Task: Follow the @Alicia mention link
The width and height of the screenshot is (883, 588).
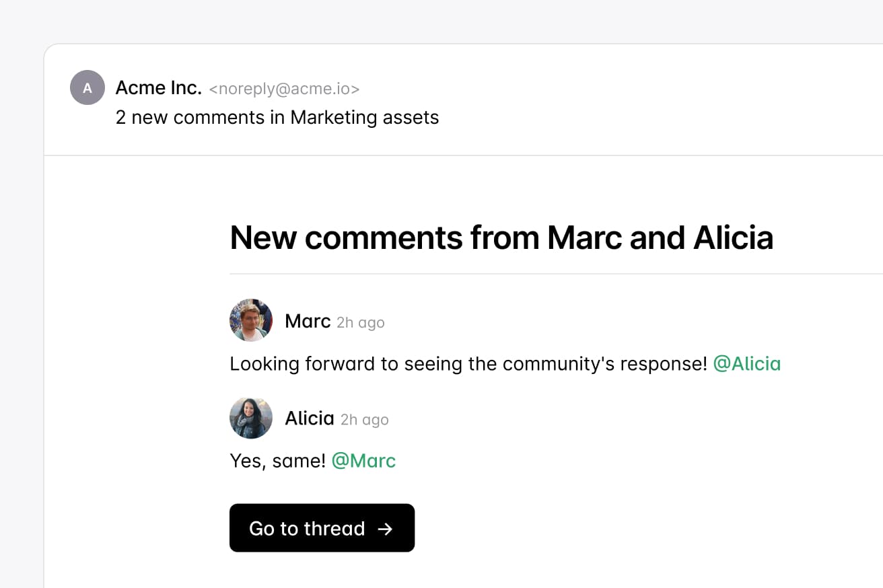Action: [x=746, y=364]
